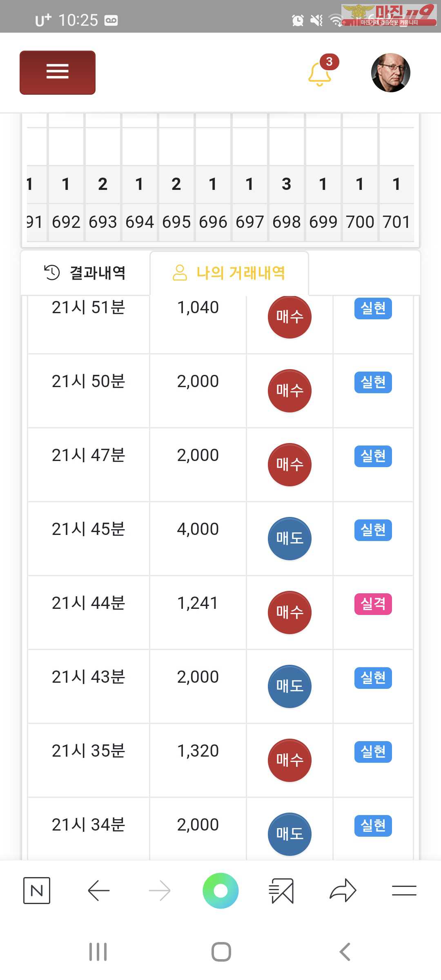
Task: Tap the Naver N home icon
Action: pyautogui.click(x=37, y=891)
